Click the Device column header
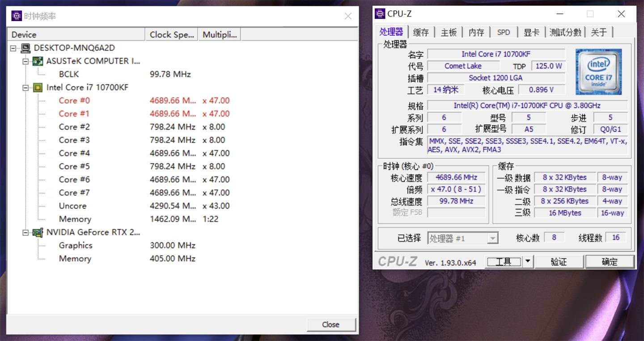 (76, 34)
